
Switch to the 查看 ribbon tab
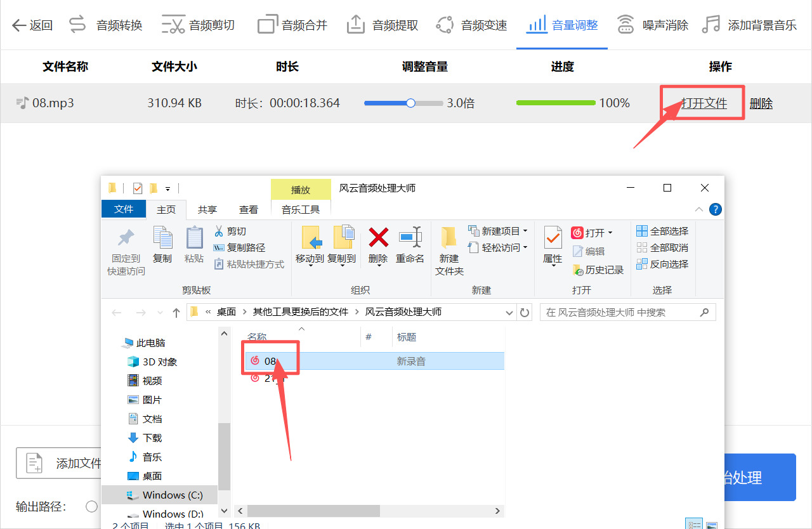(x=249, y=209)
